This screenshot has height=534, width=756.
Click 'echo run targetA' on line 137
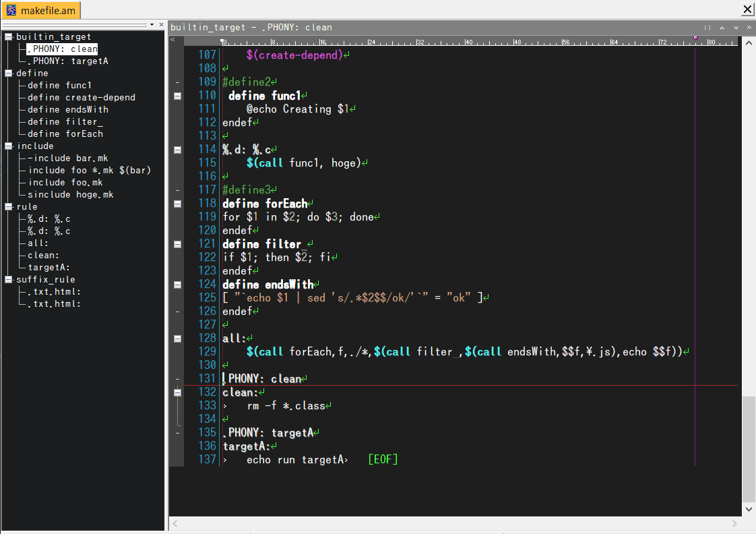[x=295, y=459]
